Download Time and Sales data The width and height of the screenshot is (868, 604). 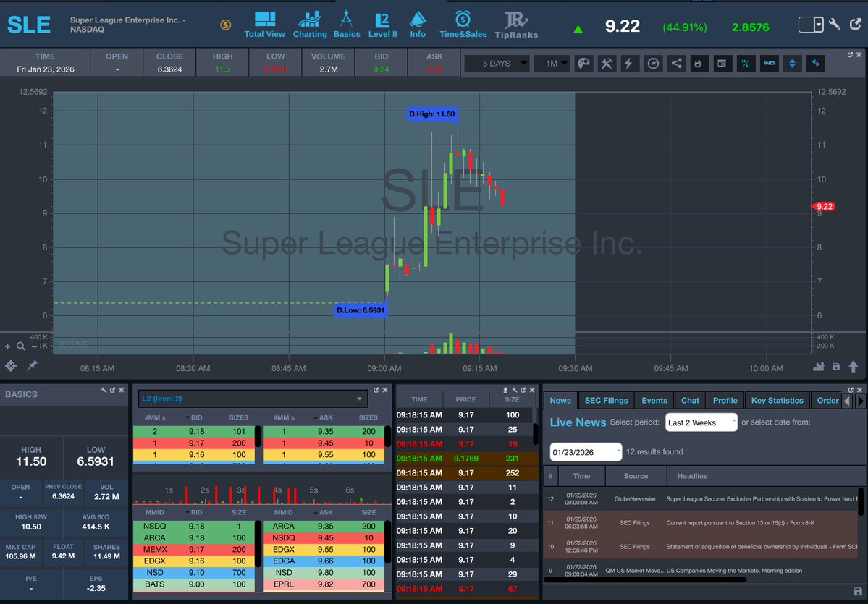coord(505,390)
